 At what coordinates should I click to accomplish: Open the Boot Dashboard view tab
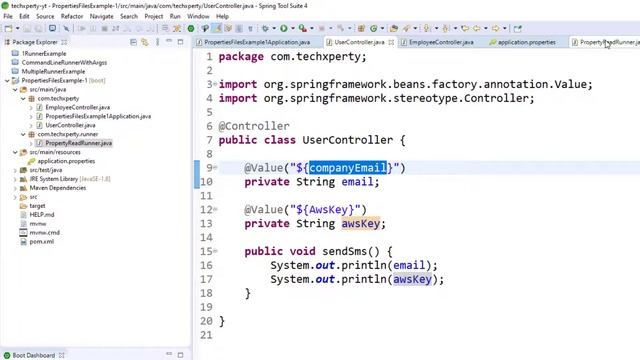[33, 355]
